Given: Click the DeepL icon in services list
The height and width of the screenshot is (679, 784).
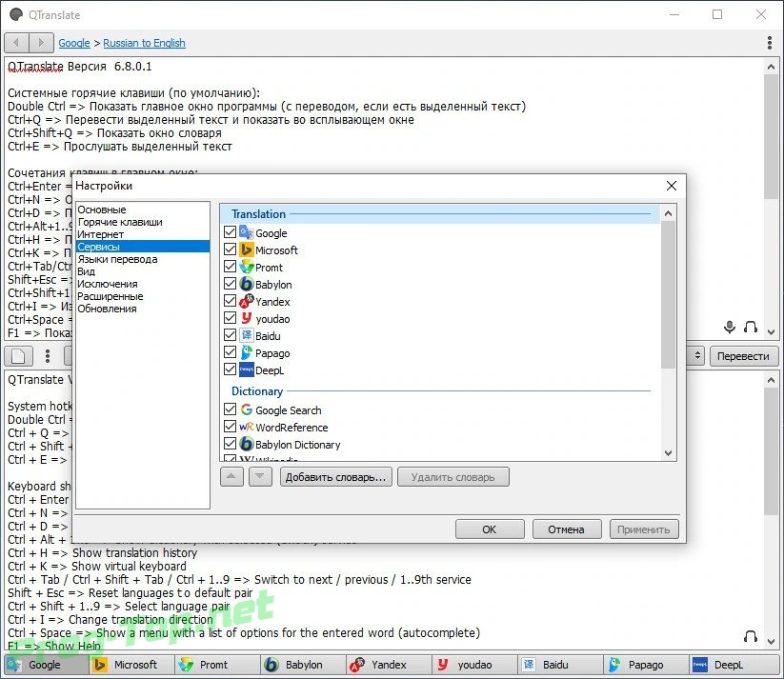Looking at the screenshot, I should [x=247, y=369].
